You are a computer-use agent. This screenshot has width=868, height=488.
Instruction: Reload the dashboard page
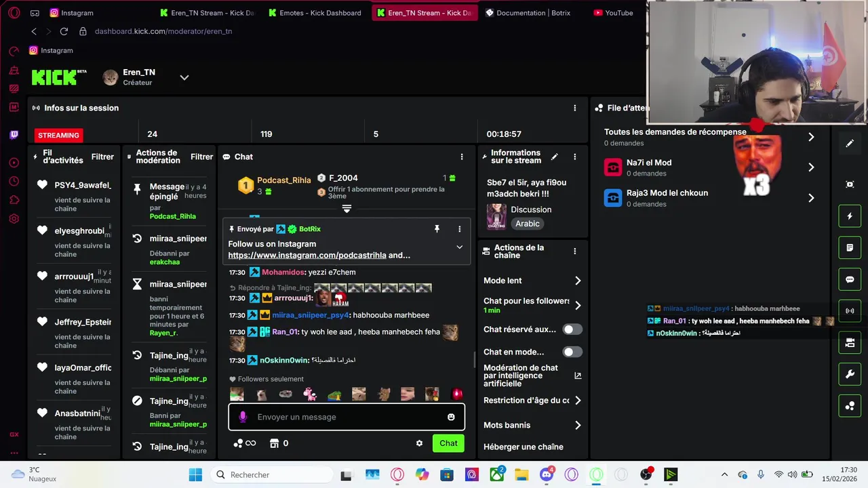point(64,31)
